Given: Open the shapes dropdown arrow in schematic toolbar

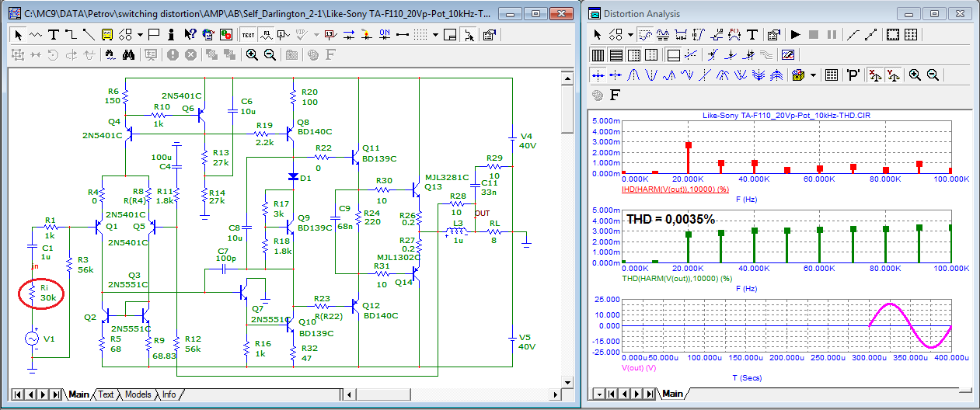Looking at the screenshot, I should pyautogui.click(x=140, y=35).
